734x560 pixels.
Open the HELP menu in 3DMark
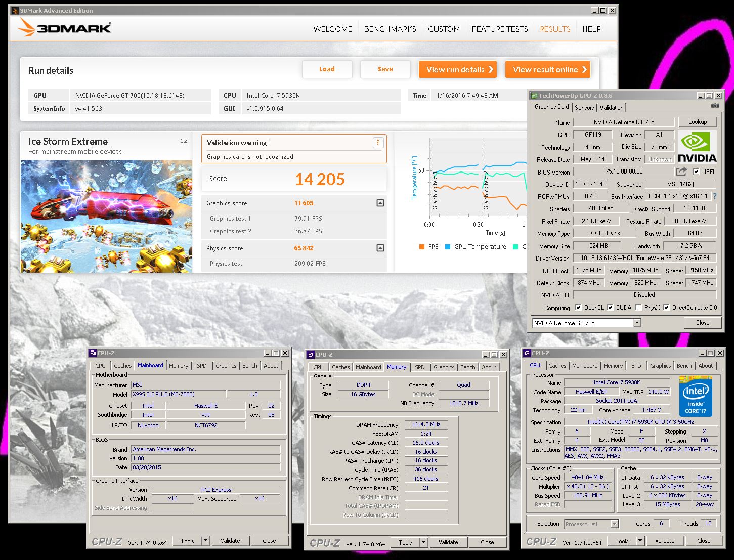(x=591, y=29)
